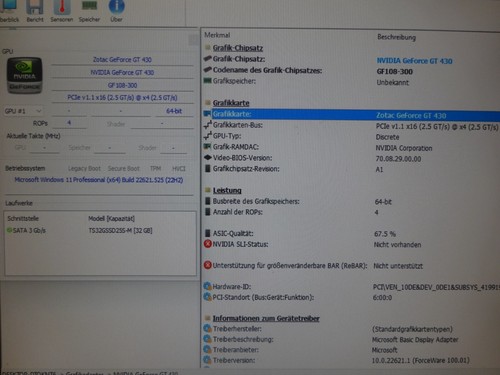This screenshot has height=375, width=500.
Task: Select the Treiberbeschreibung row
Action: (x=352, y=339)
